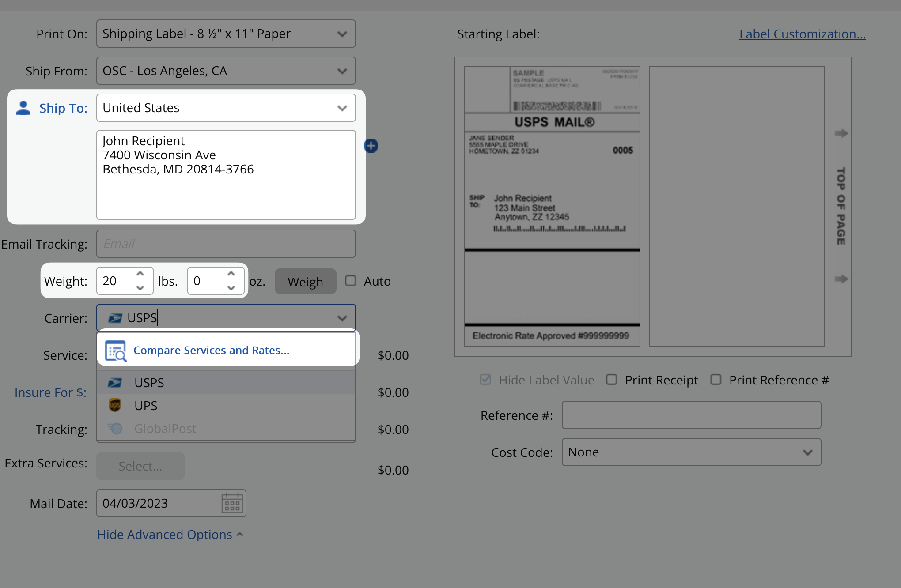The height and width of the screenshot is (588, 901).
Task: Click into the recipient address box
Action: (226, 175)
